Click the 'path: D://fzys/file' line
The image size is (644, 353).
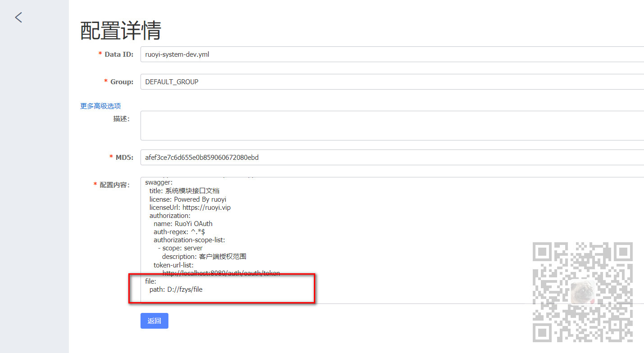click(x=176, y=290)
